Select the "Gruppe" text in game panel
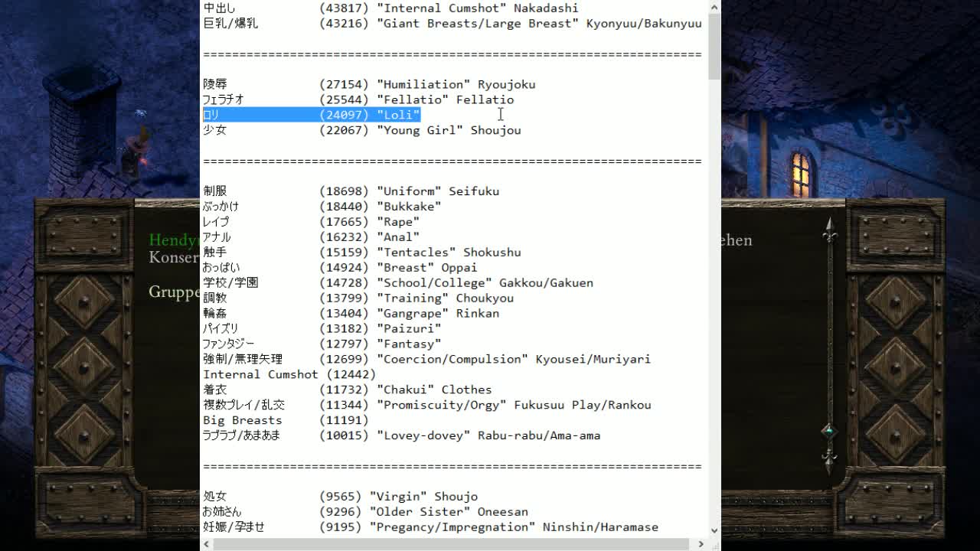This screenshot has width=980, height=551. tap(174, 292)
